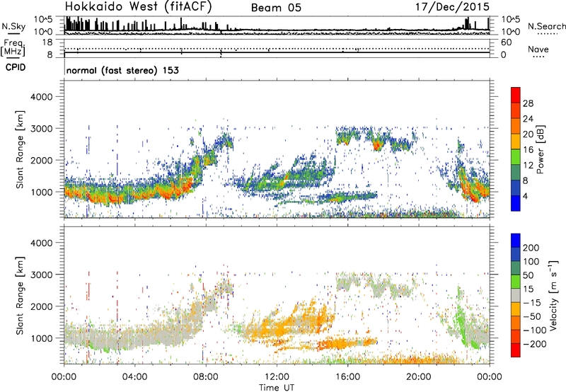Click the blue bottom of the Power color bar
This screenshot has width=566, height=392.
tap(516, 203)
